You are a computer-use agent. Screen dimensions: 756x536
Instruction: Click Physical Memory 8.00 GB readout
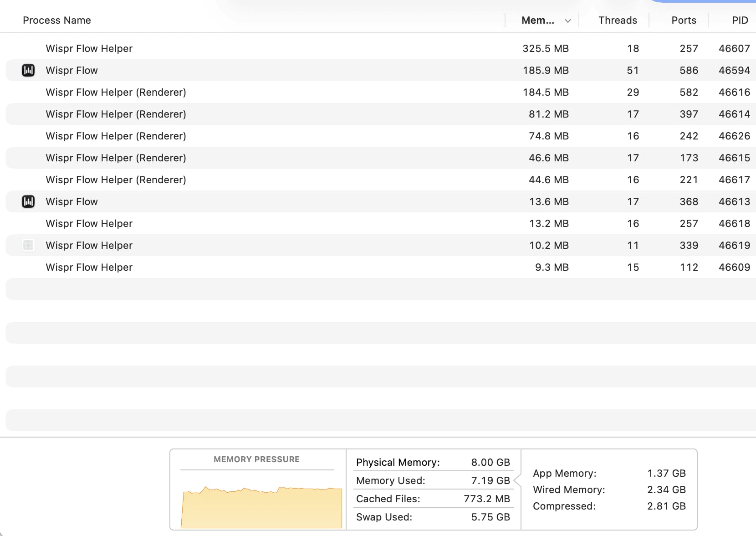point(433,462)
